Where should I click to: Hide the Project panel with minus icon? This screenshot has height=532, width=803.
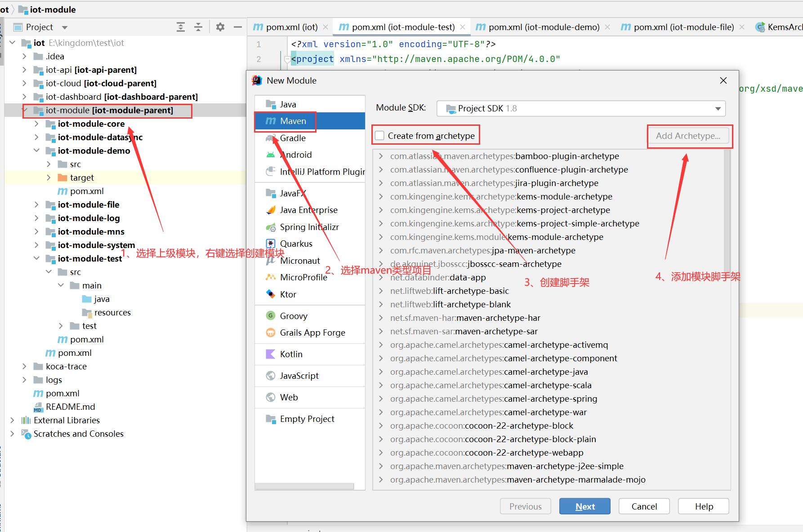point(238,27)
